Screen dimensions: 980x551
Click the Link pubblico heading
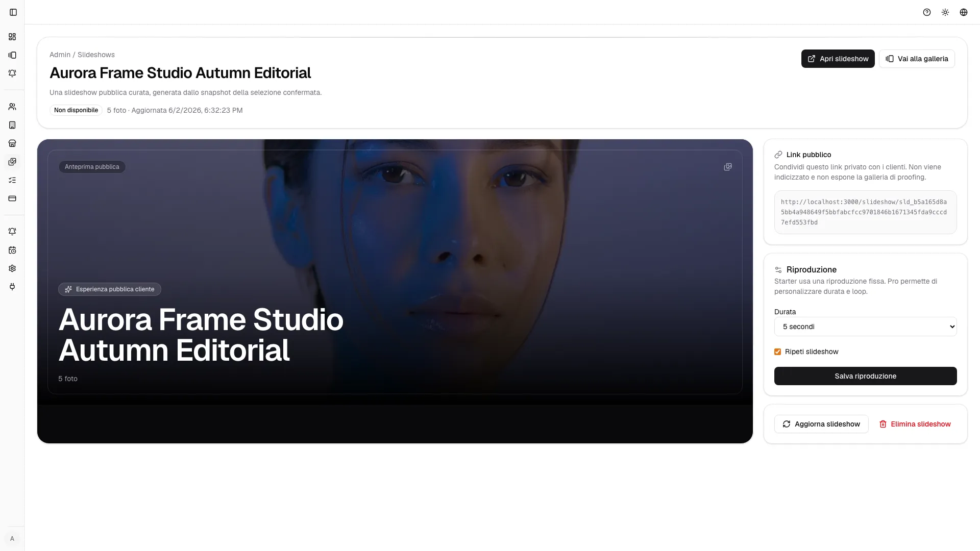(808, 155)
